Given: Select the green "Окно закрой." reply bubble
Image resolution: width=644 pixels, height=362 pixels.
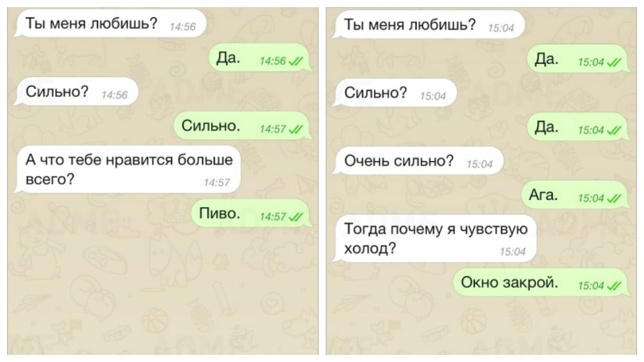Looking at the screenshot, I should coord(541,282).
